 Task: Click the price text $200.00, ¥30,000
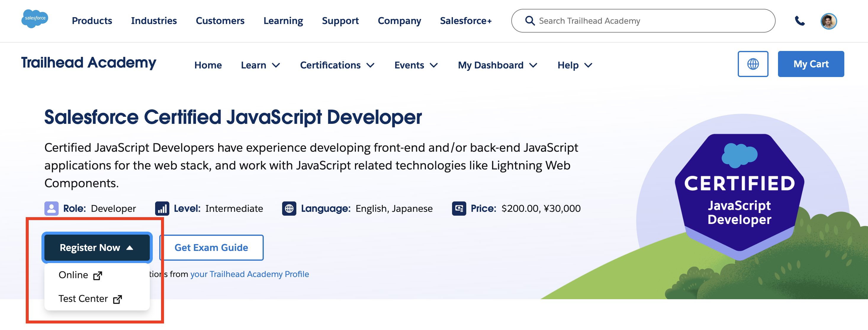click(x=541, y=209)
